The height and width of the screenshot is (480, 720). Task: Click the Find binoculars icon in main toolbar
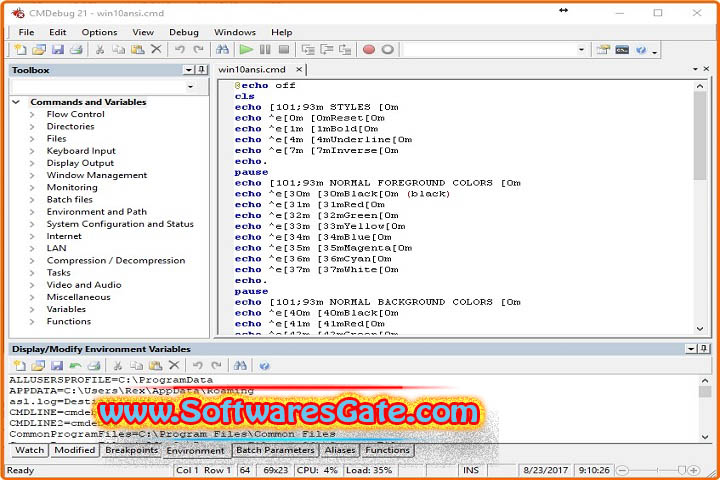[222, 50]
